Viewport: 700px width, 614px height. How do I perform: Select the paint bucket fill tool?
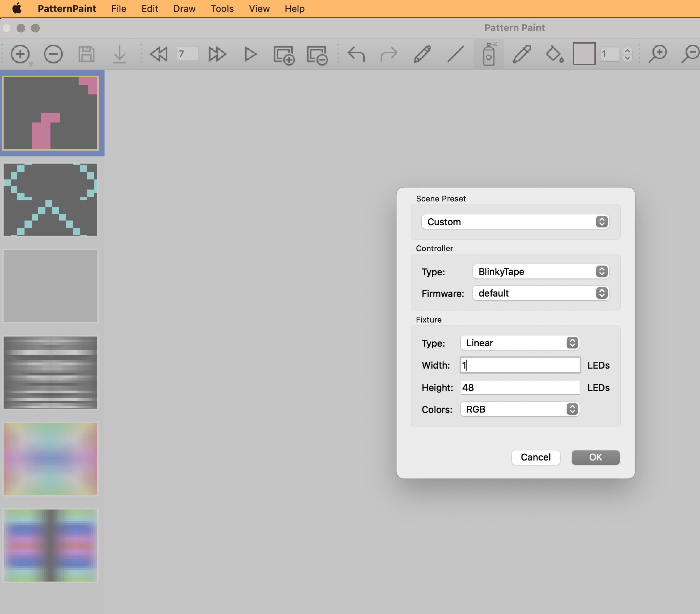(x=554, y=54)
